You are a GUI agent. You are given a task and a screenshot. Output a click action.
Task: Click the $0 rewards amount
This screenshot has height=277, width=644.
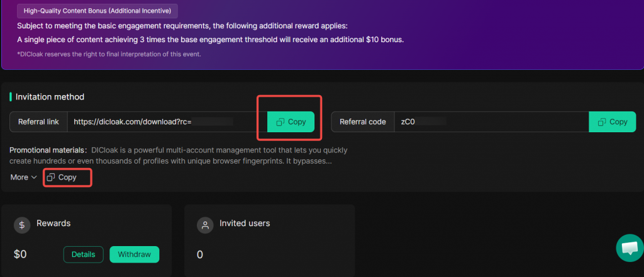tap(20, 254)
